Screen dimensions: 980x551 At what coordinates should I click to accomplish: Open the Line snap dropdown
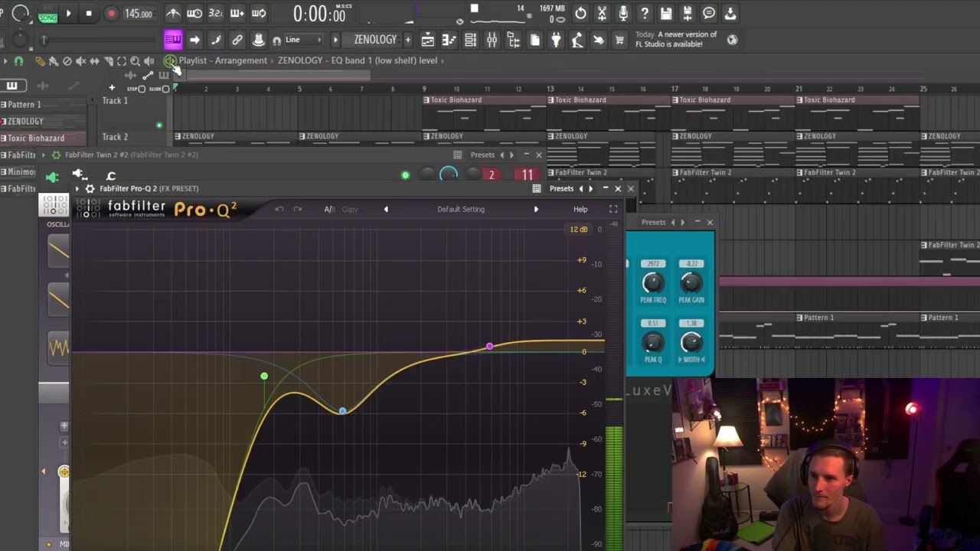click(x=303, y=40)
